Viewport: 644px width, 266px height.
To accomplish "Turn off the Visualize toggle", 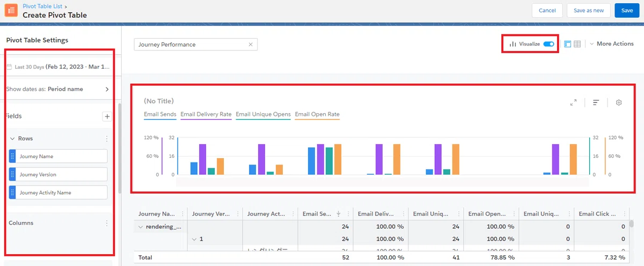I will click(x=548, y=44).
